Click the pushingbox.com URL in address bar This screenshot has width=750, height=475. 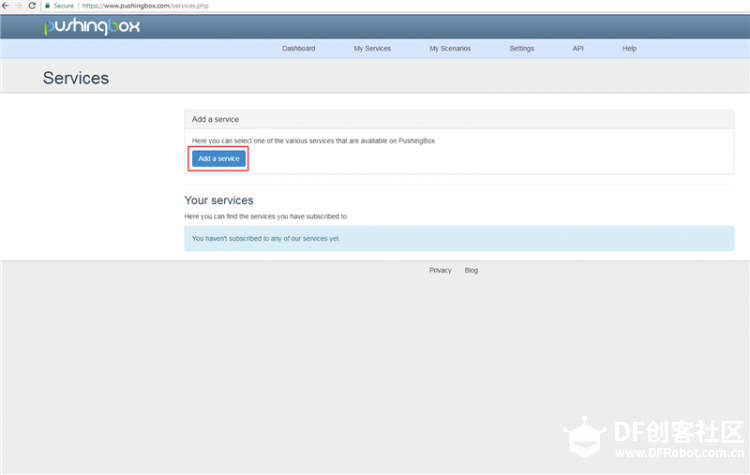pyautogui.click(x=145, y=6)
